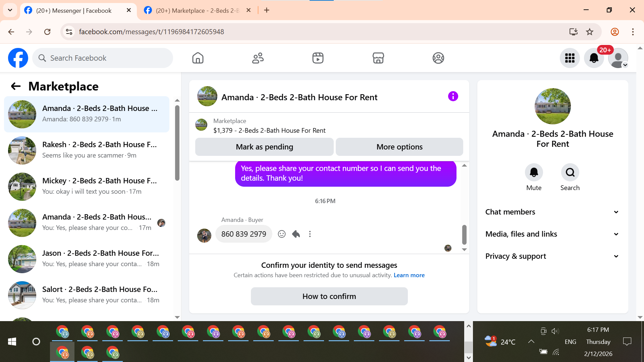The image size is (644, 362).
Task: Click the How to confirm button
Action: 329,296
